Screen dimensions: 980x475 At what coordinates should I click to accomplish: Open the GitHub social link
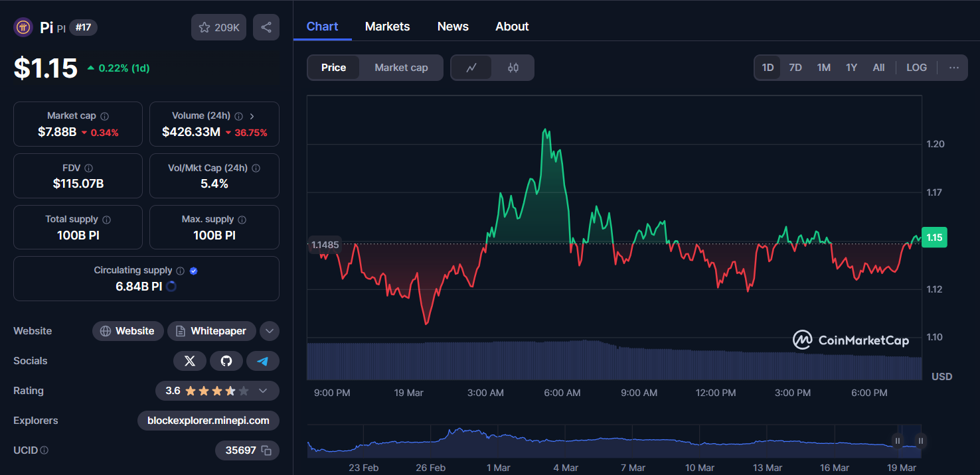[226, 361]
